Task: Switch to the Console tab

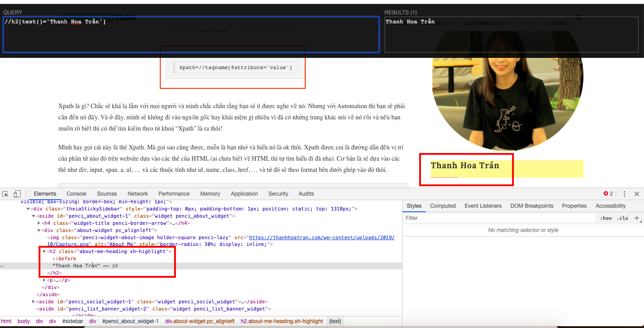Action: 76,194
